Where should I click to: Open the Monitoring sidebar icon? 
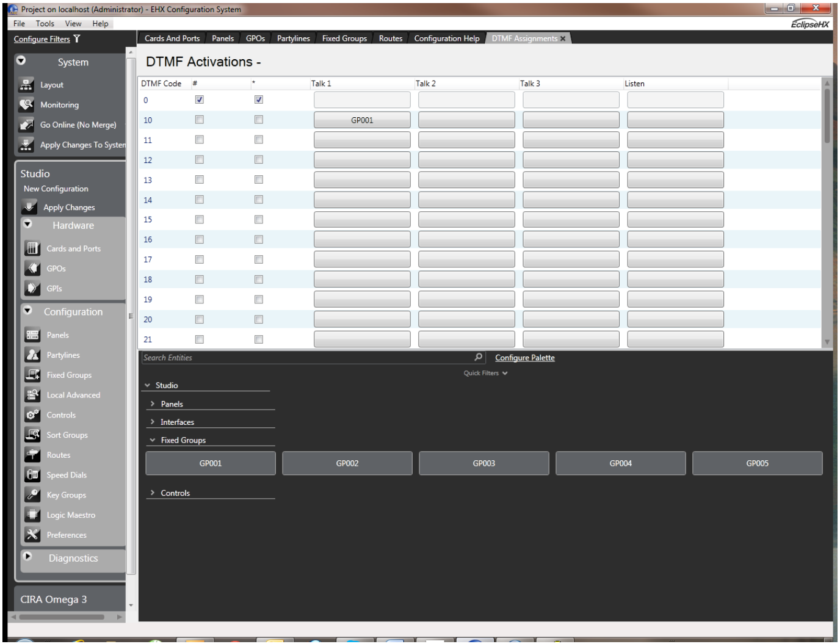click(26, 105)
